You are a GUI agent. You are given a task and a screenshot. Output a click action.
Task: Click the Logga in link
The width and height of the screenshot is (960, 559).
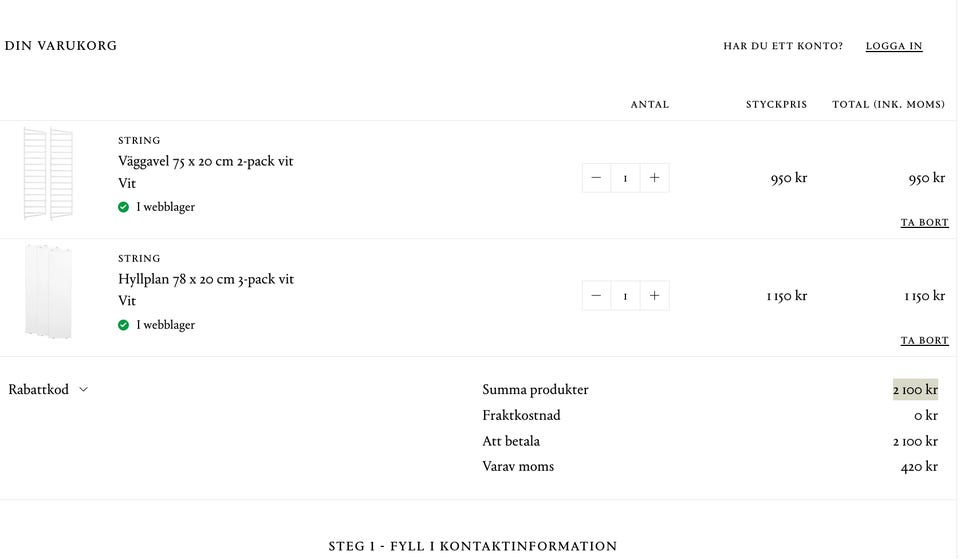point(894,46)
